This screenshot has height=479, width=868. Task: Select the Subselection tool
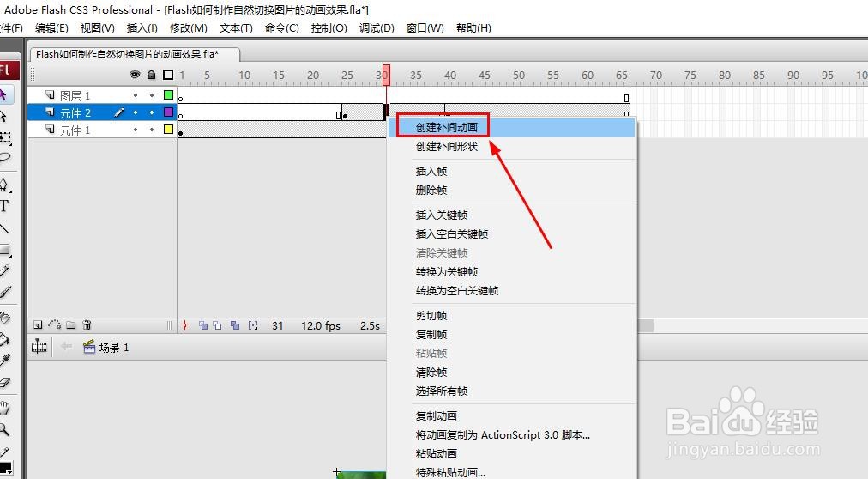point(4,116)
